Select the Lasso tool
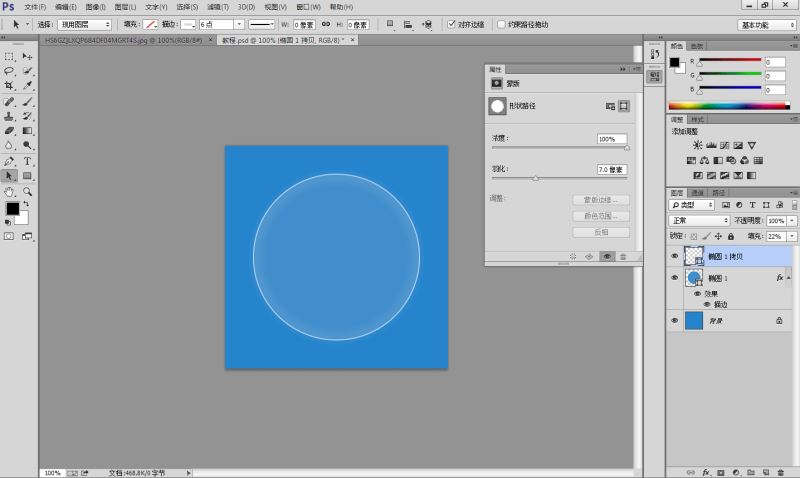 click(9, 71)
